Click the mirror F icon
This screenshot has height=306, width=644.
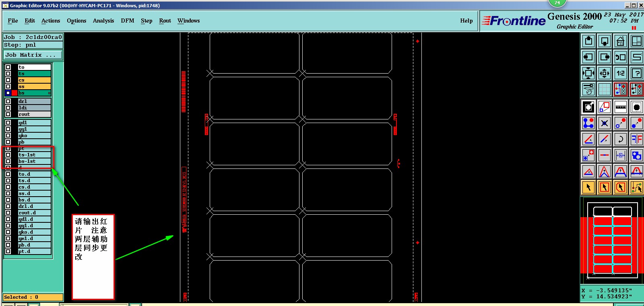637,140
